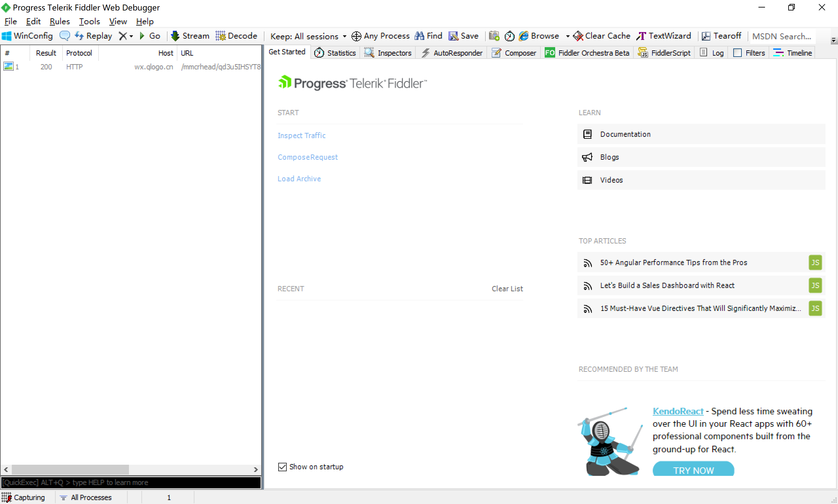Click the camera screenshot icon
838x504 pixels.
[494, 36]
